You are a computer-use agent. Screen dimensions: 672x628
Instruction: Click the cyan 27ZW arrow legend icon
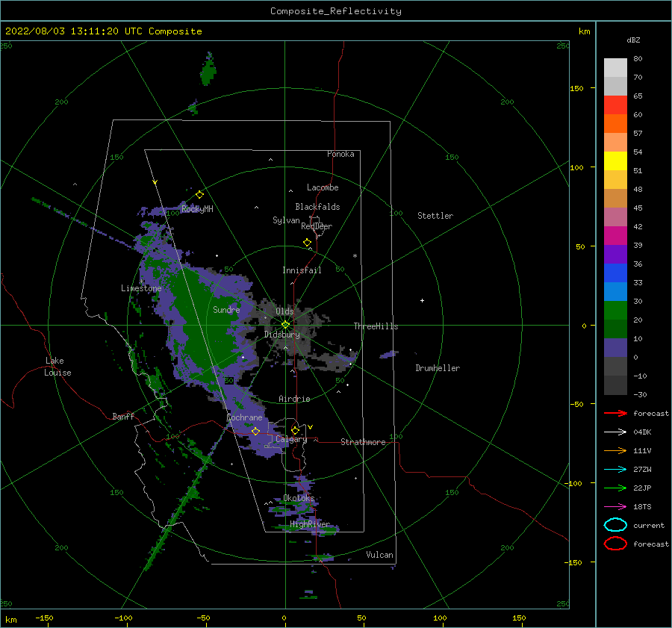pos(615,470)
